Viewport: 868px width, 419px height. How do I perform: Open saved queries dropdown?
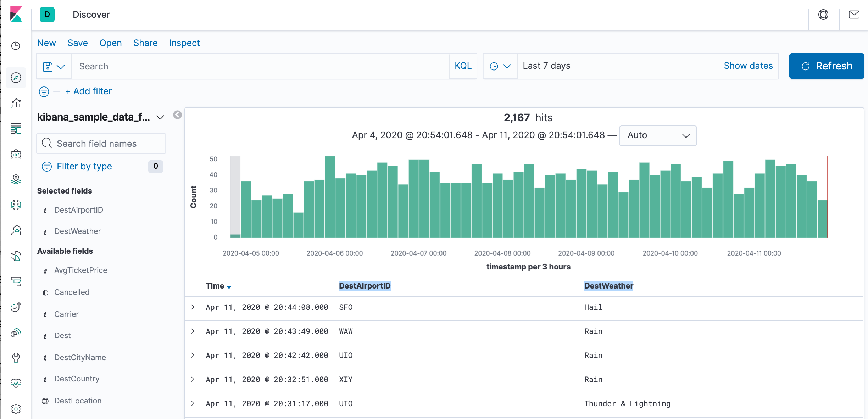click(x=54, y=66)
